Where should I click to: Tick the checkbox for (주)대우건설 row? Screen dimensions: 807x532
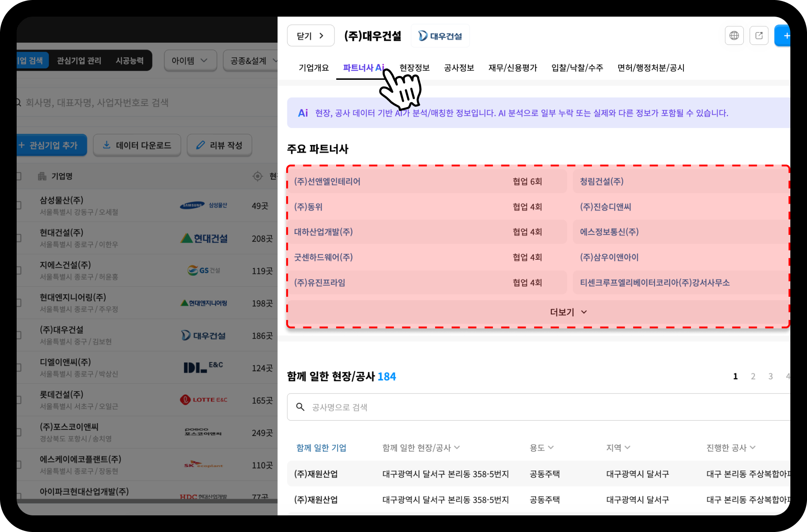[18, 335]
